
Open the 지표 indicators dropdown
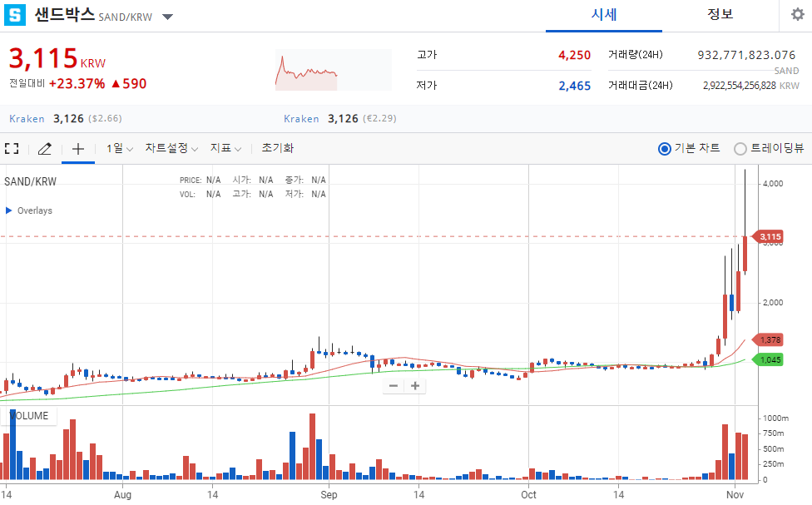(x=225, y=148)
